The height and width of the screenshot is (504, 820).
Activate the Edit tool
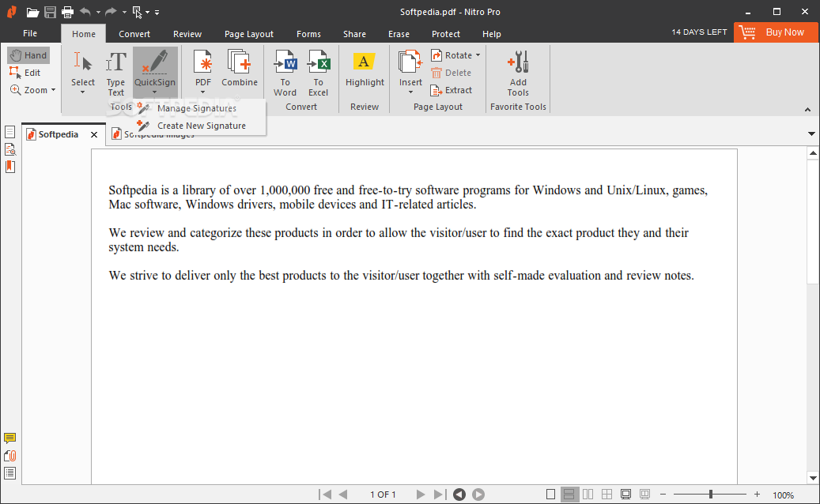click(x=25, y=73)
